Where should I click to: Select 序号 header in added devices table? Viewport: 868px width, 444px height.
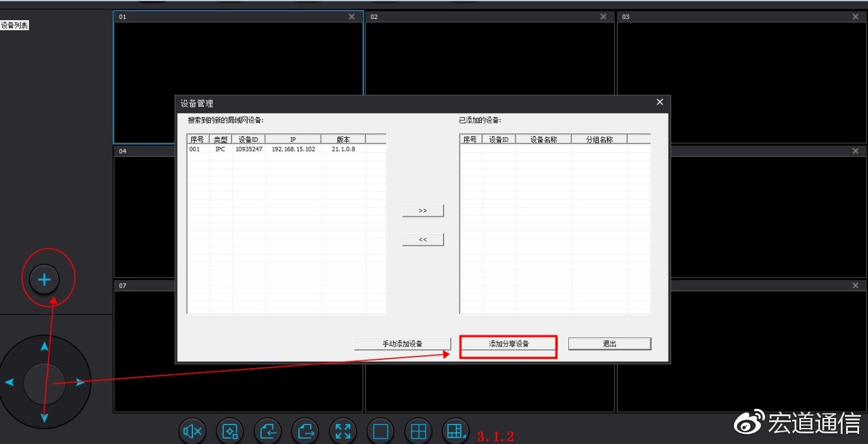pos(471,139)
